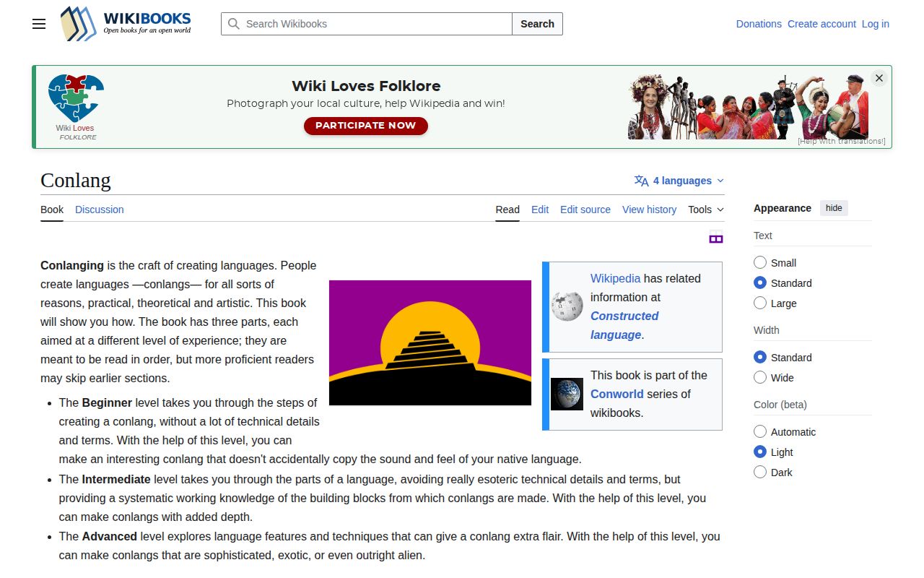Open the Tools dropdown
The height and width of the screenshot is (578, 924).
pyautogui.click(x=705, y=210)
